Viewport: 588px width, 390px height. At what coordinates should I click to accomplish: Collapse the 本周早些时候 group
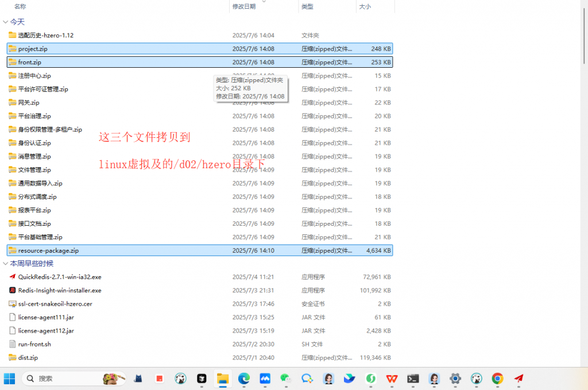(6, 264)
